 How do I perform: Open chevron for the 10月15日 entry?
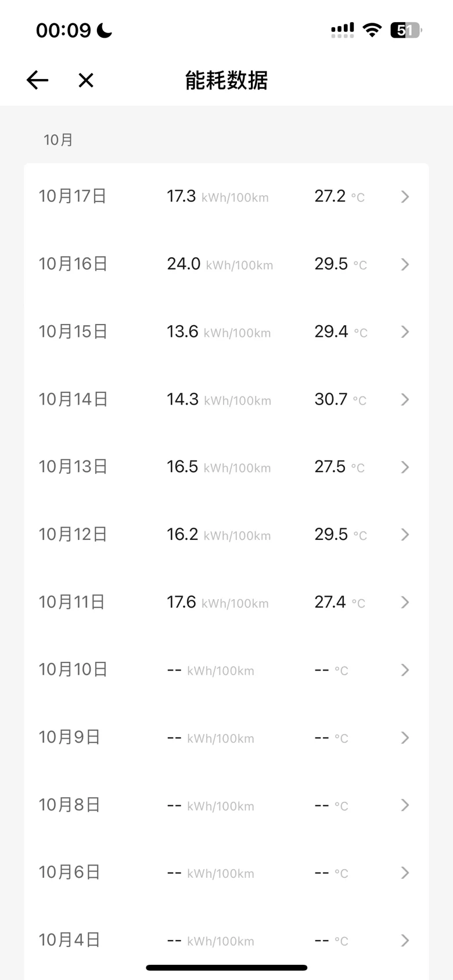coord(405,332)
